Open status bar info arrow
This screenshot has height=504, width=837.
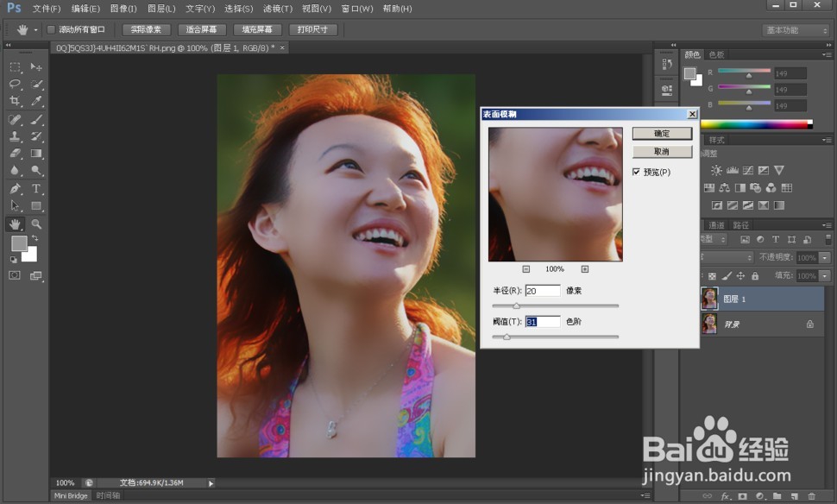[211, 483]
